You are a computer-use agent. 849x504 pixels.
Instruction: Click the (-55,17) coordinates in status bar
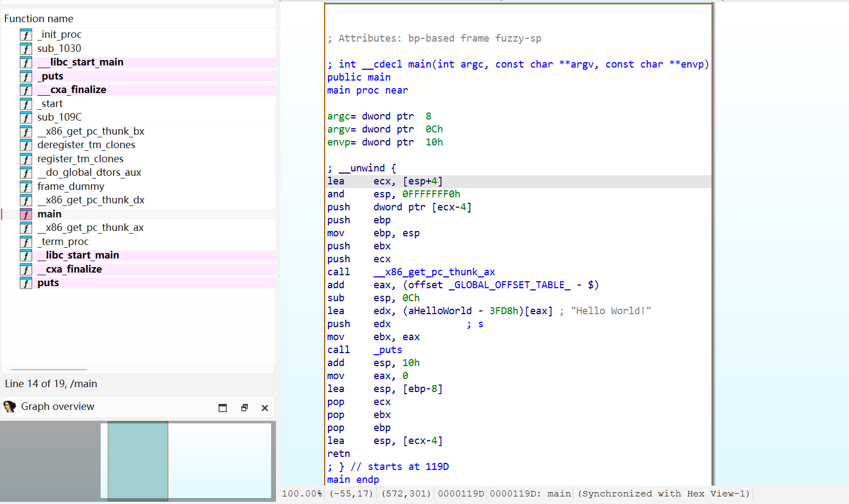351,494
